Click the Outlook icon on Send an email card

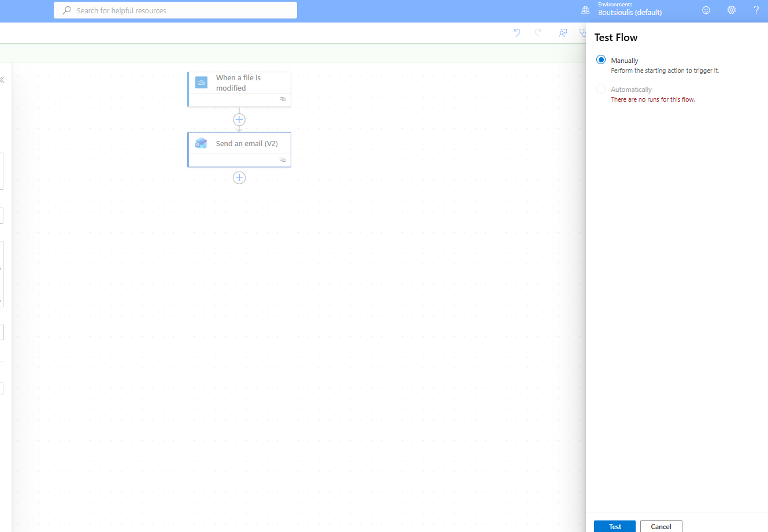click(201, 143)
